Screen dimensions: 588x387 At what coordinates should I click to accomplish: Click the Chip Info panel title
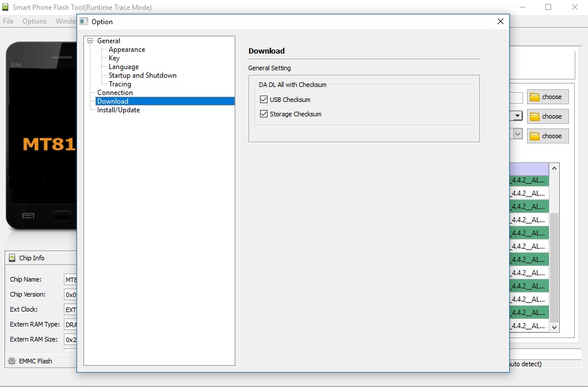pyautogui.click(x=32, y=258)
